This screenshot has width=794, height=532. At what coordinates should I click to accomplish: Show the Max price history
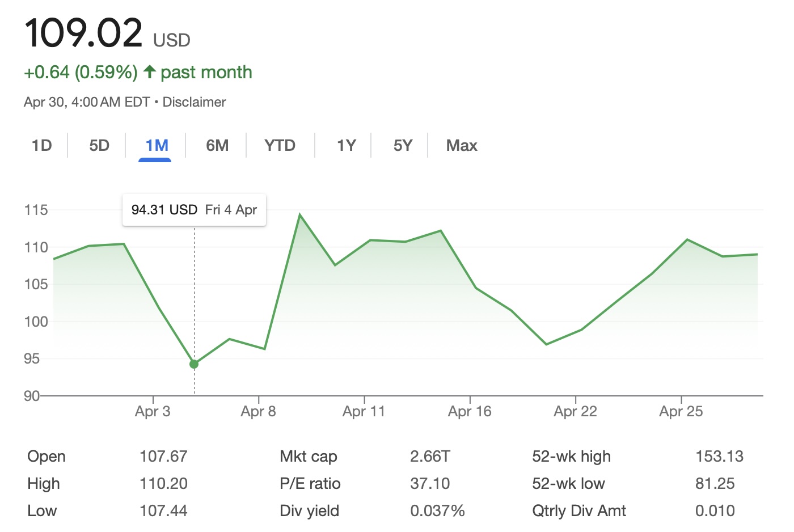tap(462, 146)
